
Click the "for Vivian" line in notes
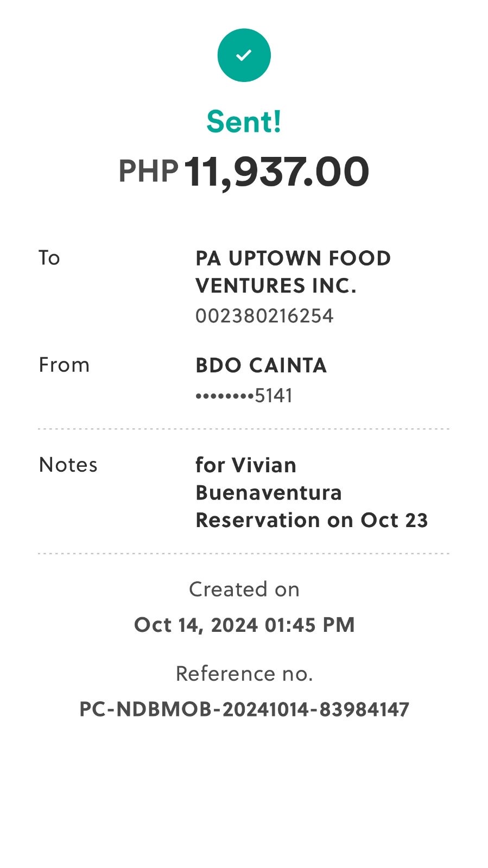(x=245, y=465)
